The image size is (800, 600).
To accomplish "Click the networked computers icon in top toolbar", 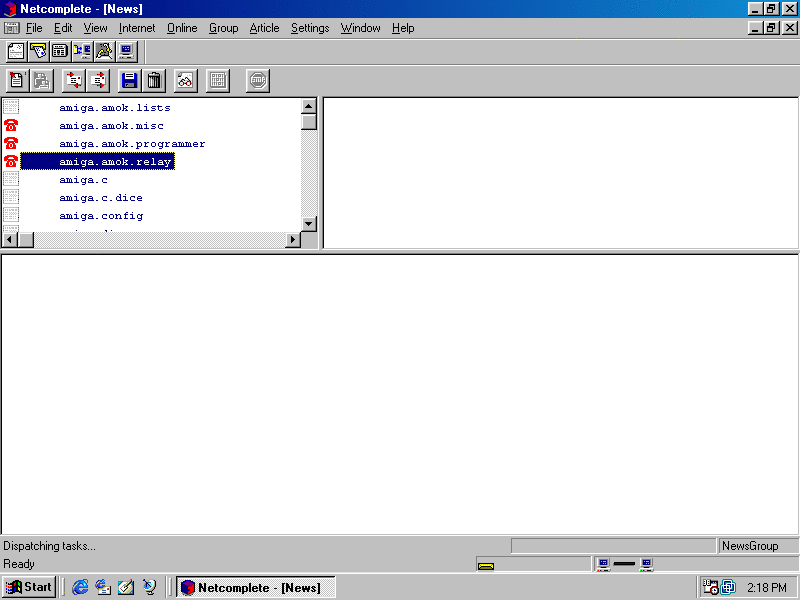I will pyautogui.click(x=82, y=51).
